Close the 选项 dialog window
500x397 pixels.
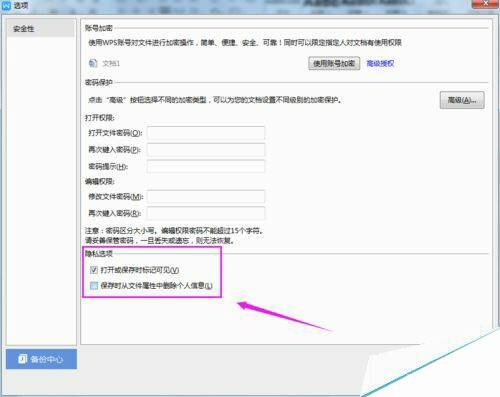pyautogui.click(x=486, y=4)
